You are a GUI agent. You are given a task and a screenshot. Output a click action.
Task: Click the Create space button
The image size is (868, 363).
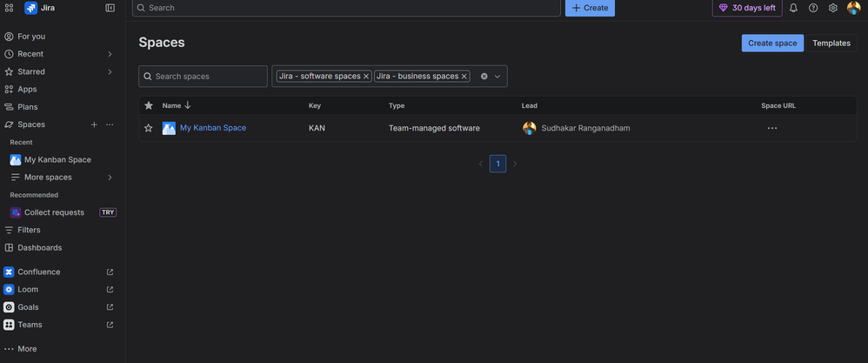click(x=772, y=44)
